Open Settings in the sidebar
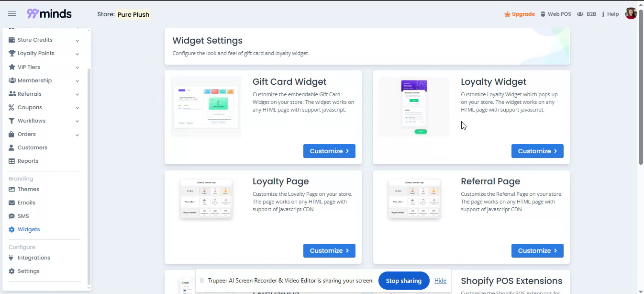 (28, 271)
